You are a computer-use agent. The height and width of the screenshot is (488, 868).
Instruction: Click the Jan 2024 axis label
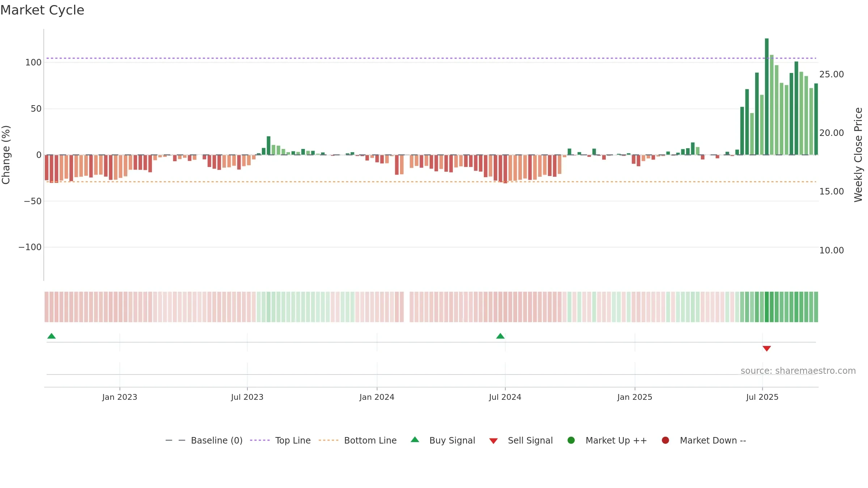point(377,397)
